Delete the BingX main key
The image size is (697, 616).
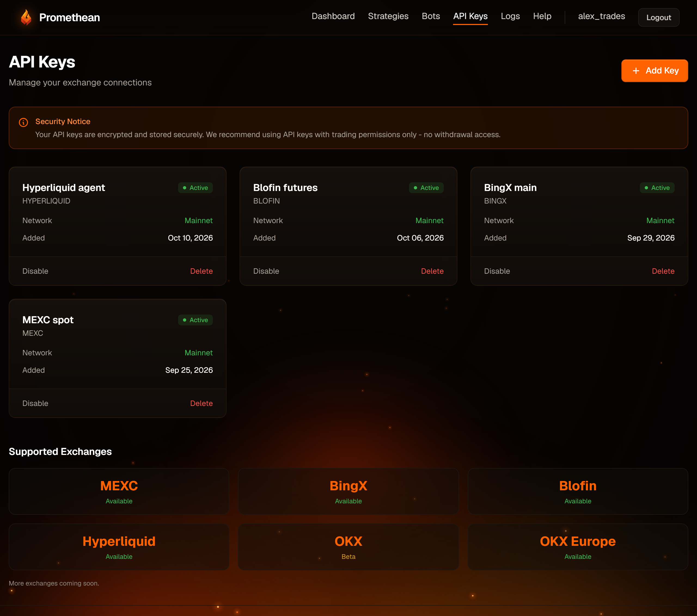click(663, 271)
